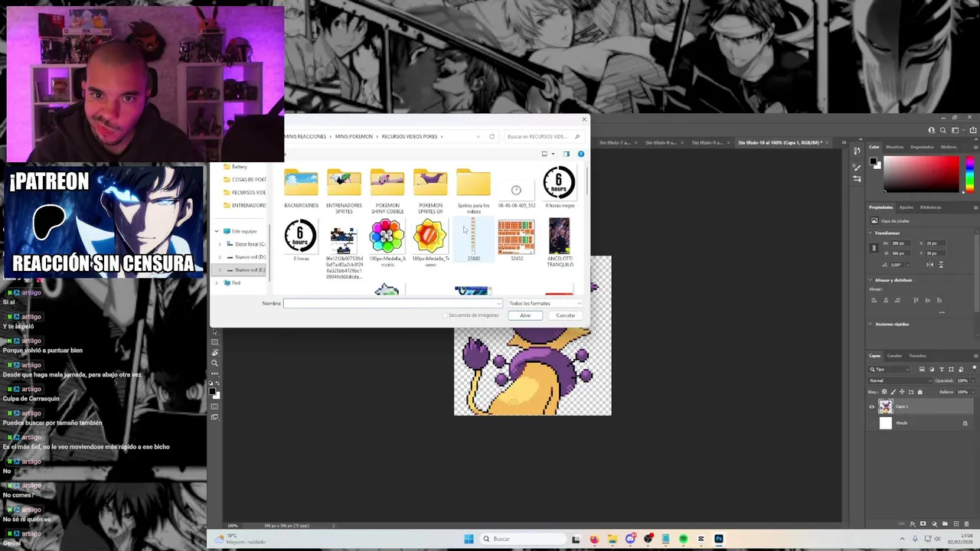This screenshot has width=980, height=551.
Task: Switch to the Trazados tab
Action: tap(917, 356)
